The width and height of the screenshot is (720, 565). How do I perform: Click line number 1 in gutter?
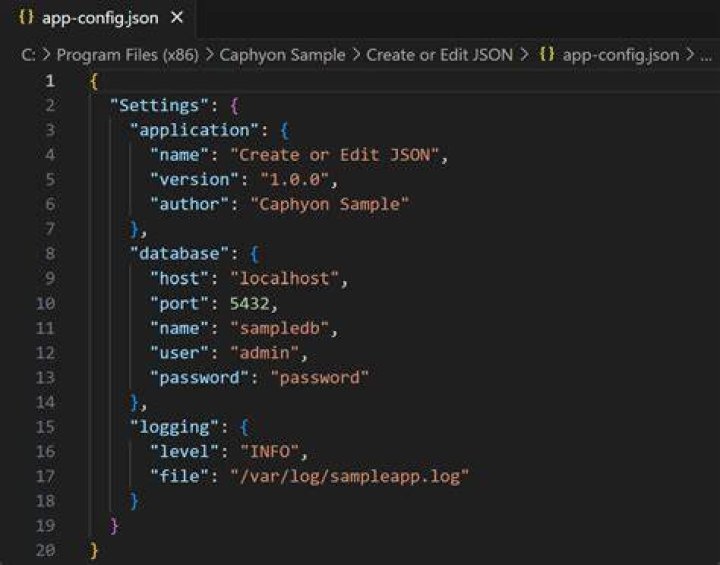(50, 81)
